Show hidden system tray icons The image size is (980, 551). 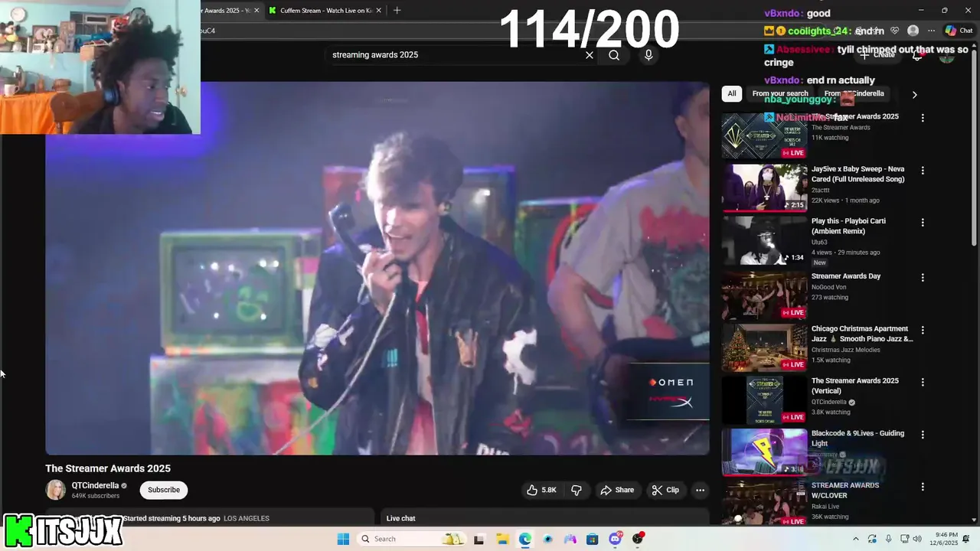856,539
